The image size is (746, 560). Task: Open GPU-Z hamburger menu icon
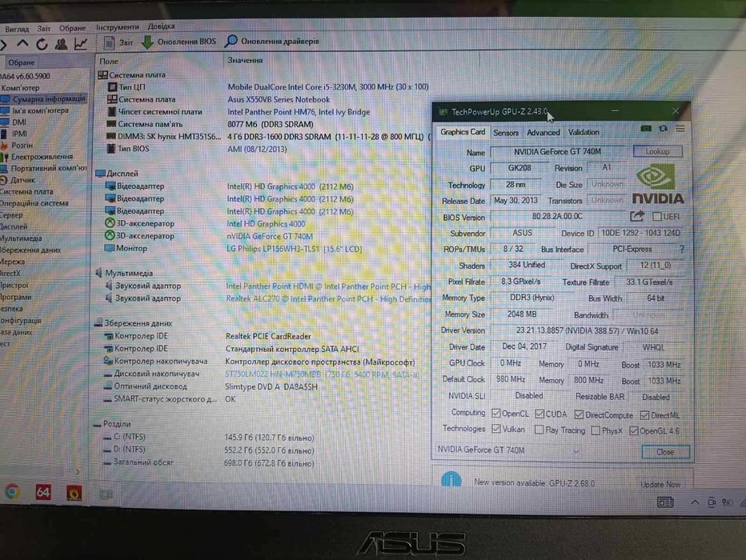pos(680,128)
